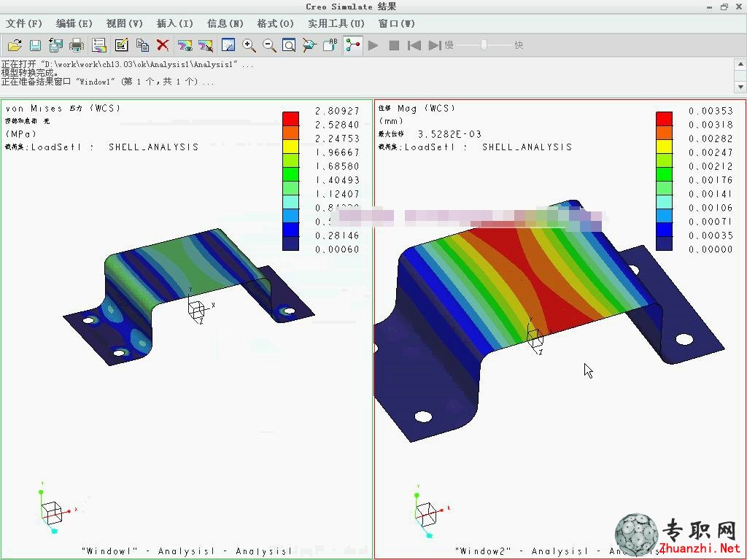This screenshot has height=560, width=747.
Task: Select the displacement legend value 0.00000
Action: coord(711,249)
